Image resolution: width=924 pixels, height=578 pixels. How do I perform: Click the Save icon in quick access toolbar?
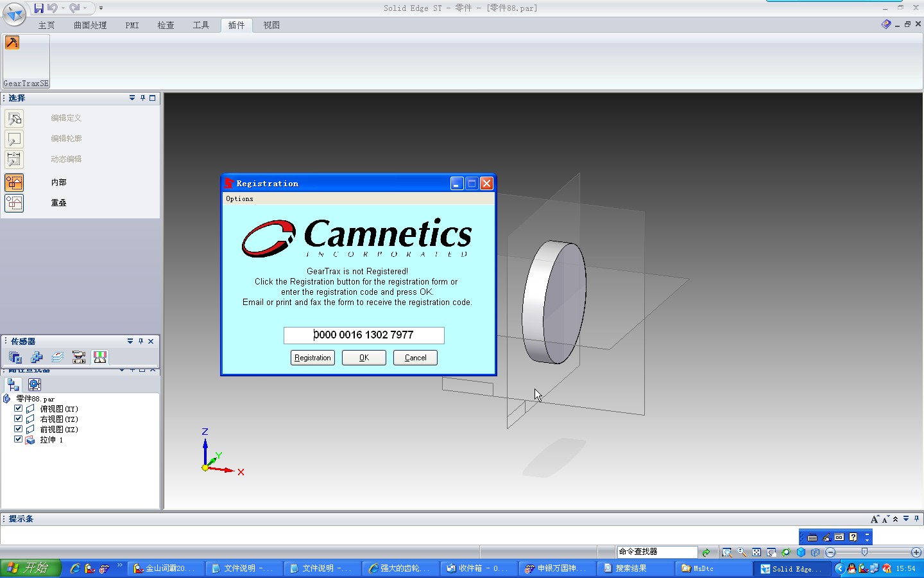(x=38, y=8)
